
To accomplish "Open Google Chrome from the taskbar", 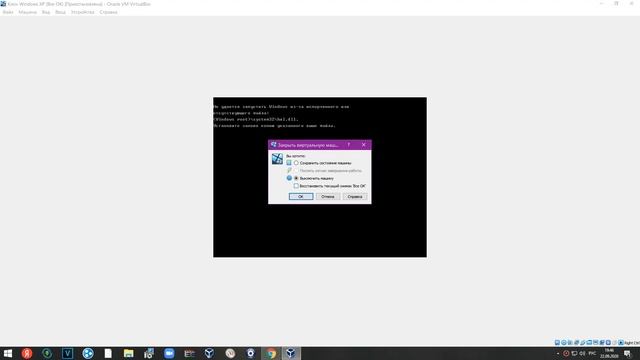I will [x=271, y=353].
